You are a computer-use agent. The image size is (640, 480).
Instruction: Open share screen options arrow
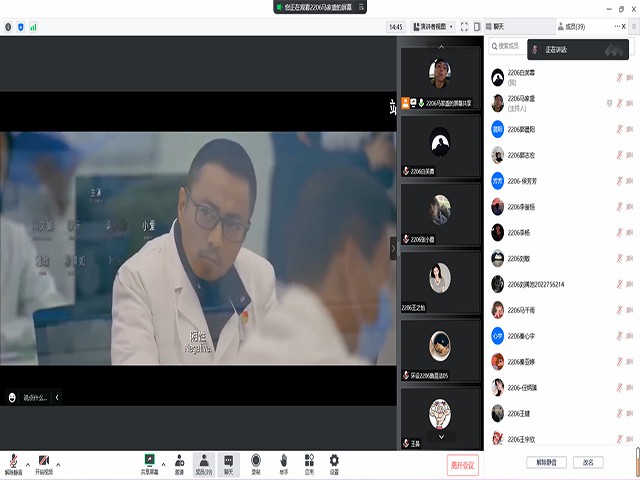coord(163,464)
